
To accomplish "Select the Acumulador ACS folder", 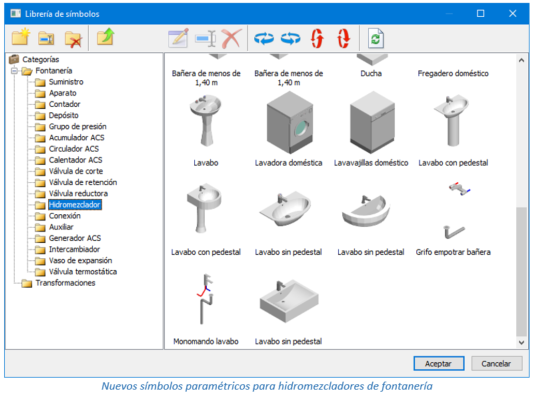I will coord(76,138).
